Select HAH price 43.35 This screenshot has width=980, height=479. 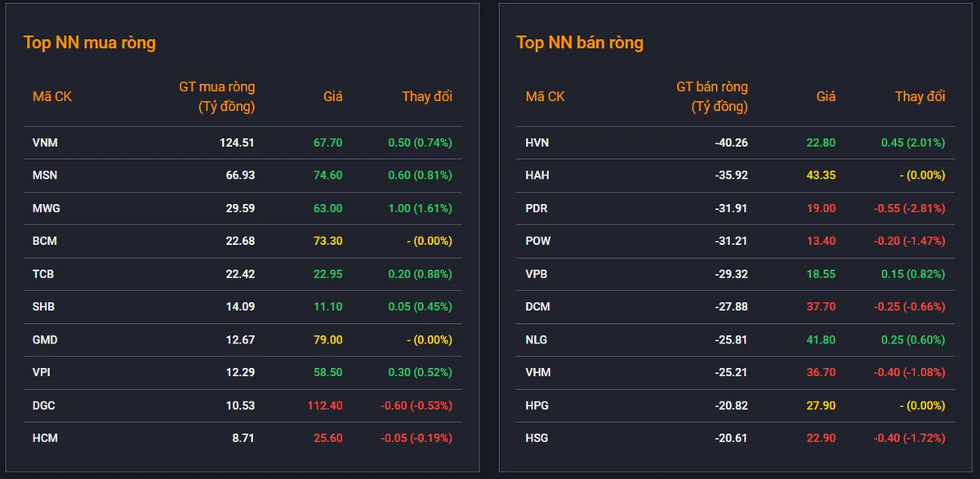pyautogui.click(x=821, y=175)
